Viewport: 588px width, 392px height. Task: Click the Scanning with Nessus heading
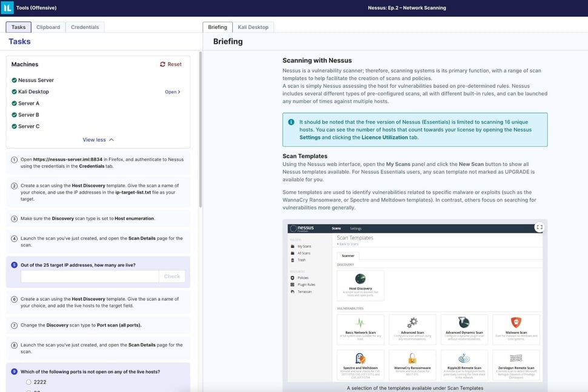317,61
